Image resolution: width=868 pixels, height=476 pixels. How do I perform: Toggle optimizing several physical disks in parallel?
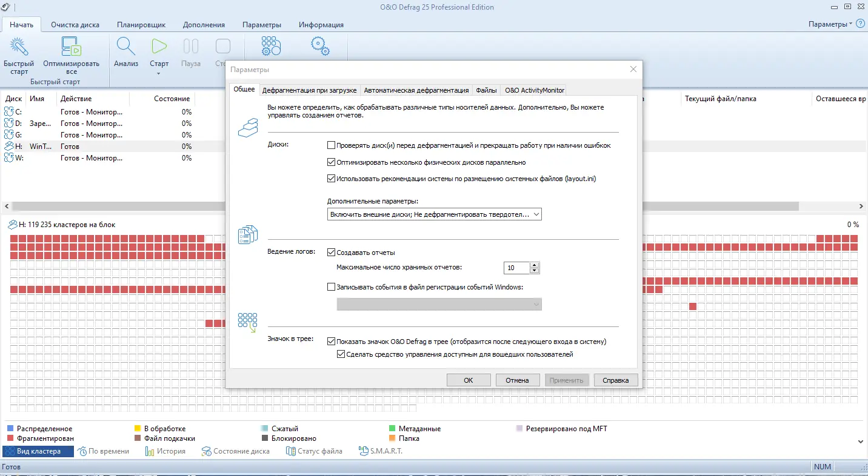[331, 162]
